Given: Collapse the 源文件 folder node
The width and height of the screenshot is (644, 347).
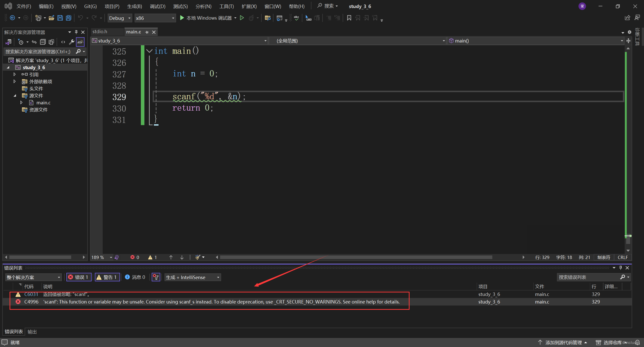Looking at the screenshot, I should 15,96.
